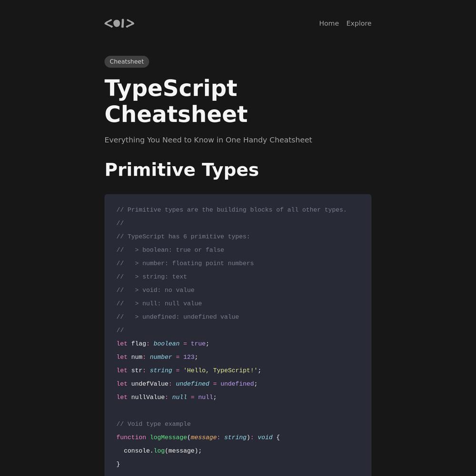Click comment line "Primitive types are the building blocks"
Image resolution: width=476 pixels, height=476 pixels.
click(231, 210)
